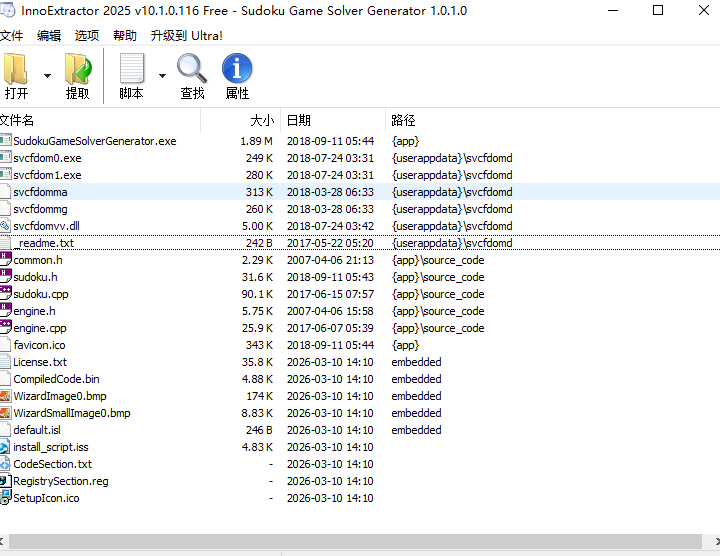720x556 pixels.
Task: Select the favicon.ico file icon
Action: tap(5, 345)
